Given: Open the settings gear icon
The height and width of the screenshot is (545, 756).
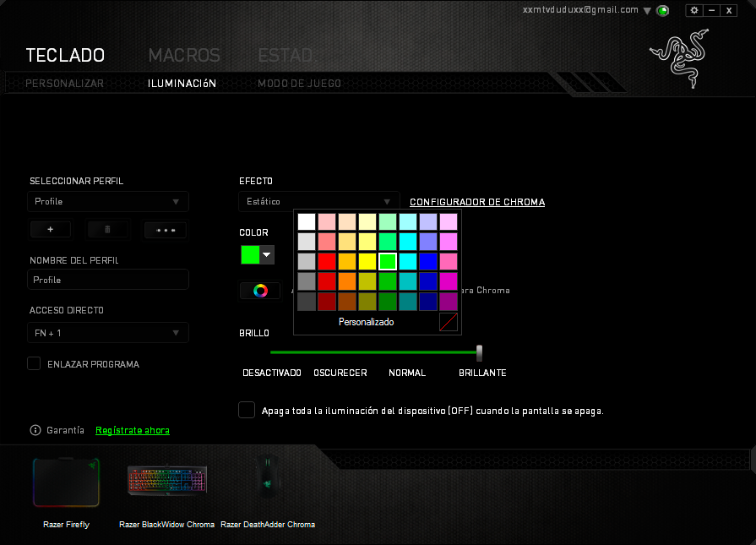Looking at the screenshot, I should pyautogui.click(x=693, y=10).
